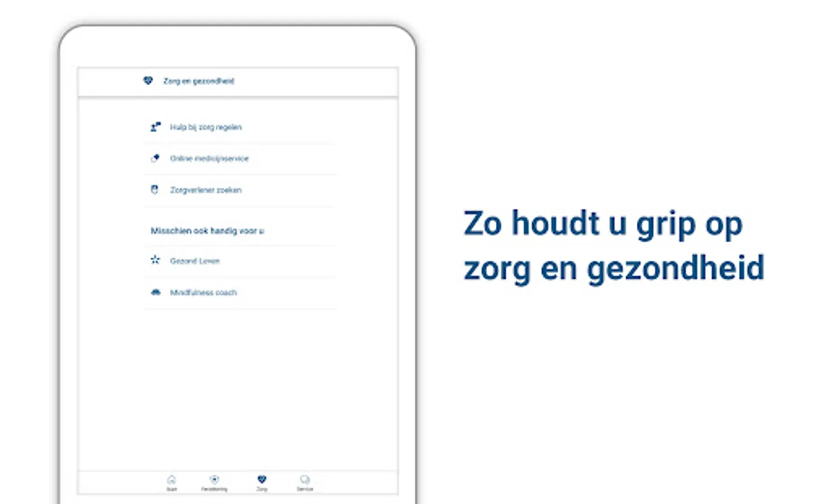Open Online medicijnservice
Screen dimensions: 830x504
tap(240, 159)
